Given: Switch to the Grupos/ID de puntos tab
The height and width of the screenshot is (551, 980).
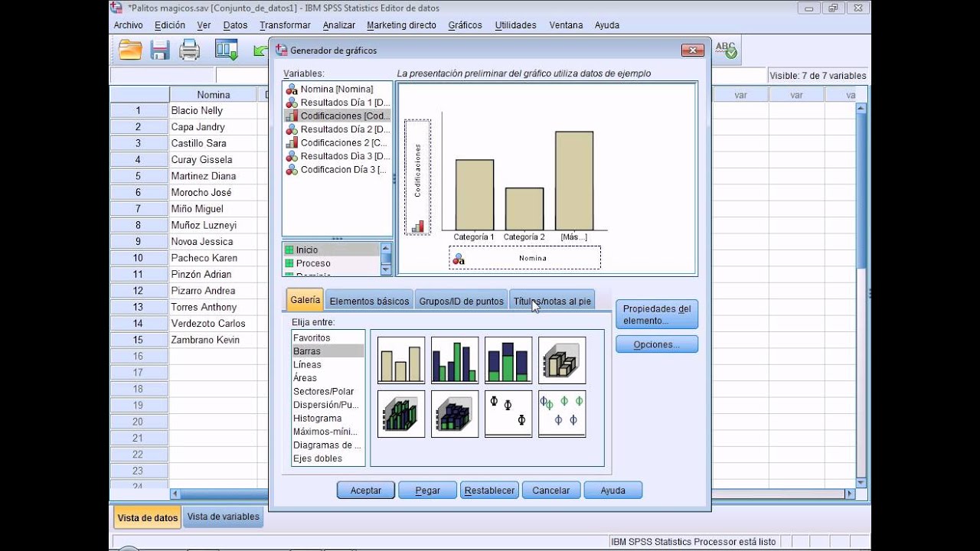Looking at the screenshot, I should click(461, 301).
